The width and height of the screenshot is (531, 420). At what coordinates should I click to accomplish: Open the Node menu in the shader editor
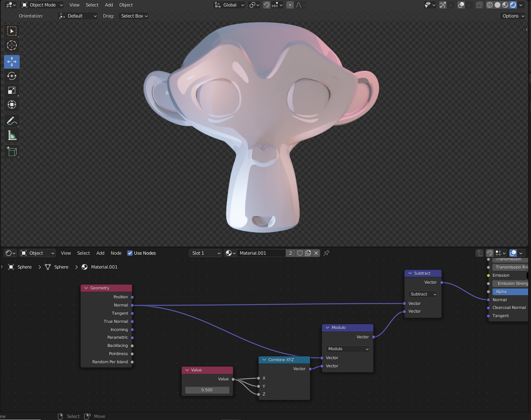(116, 253)
